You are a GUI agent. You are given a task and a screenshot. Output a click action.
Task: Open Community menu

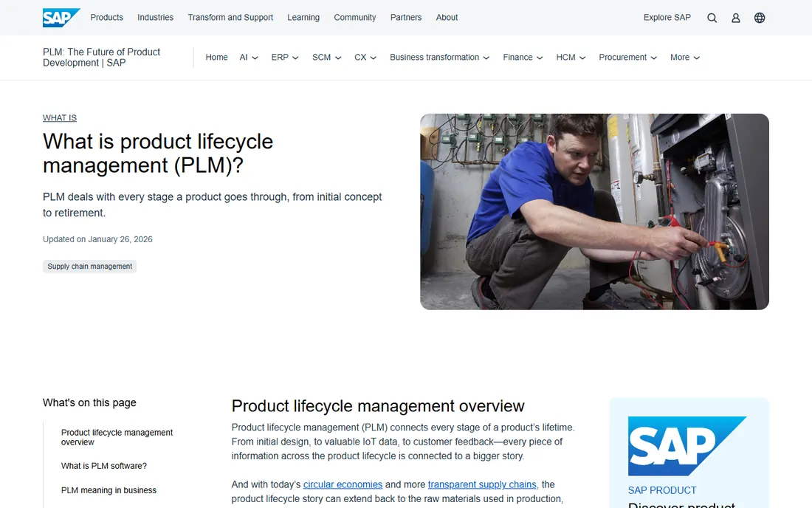[355, 17]
